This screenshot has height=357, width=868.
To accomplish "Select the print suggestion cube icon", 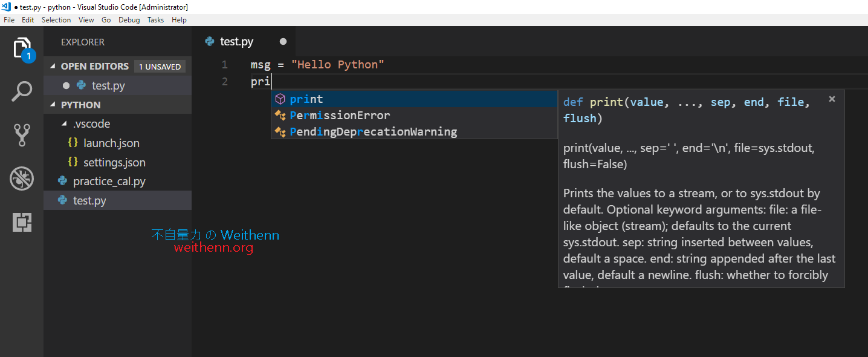I will [x=280, y=99].
